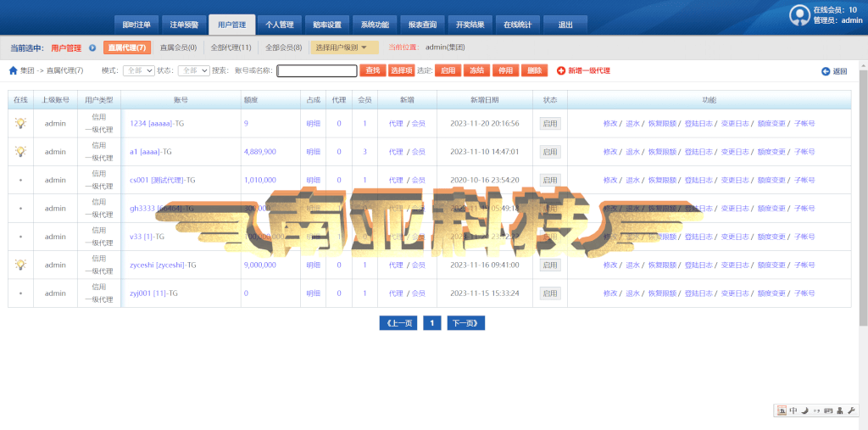
Task: Click the 选择项 button
Action: pos(401,71)
